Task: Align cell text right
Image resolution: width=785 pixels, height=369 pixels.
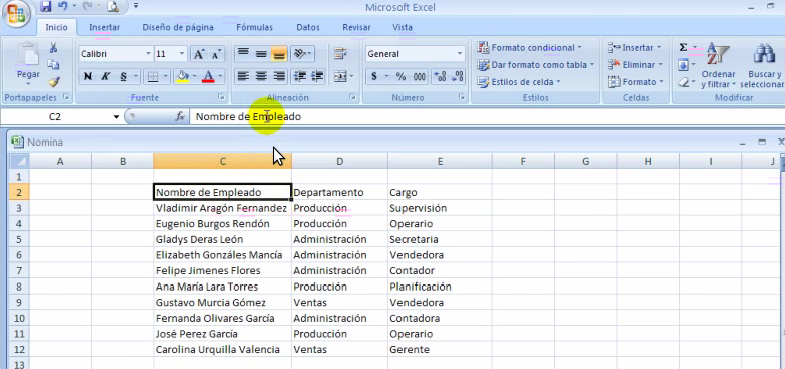Action: 279,76
